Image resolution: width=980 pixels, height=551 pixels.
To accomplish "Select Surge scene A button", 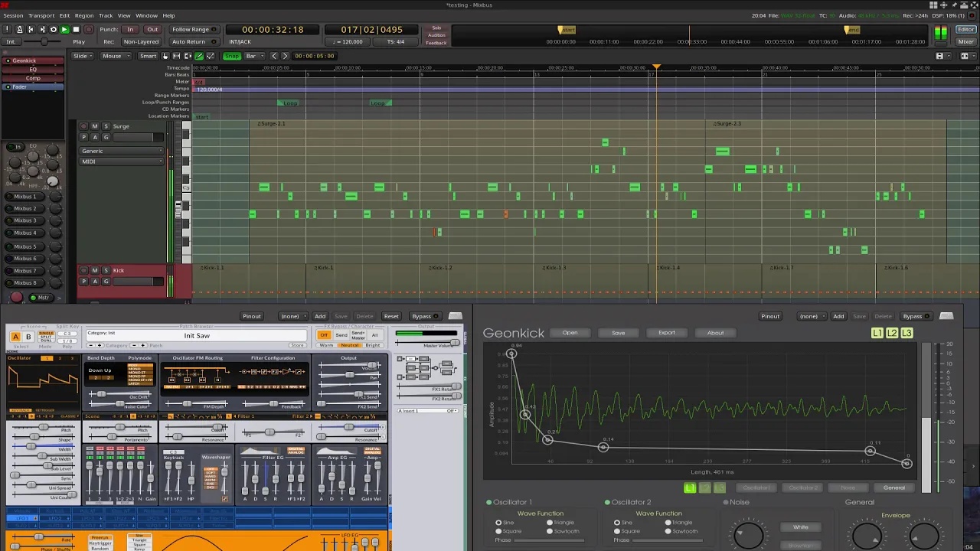I will coord(15,337).
